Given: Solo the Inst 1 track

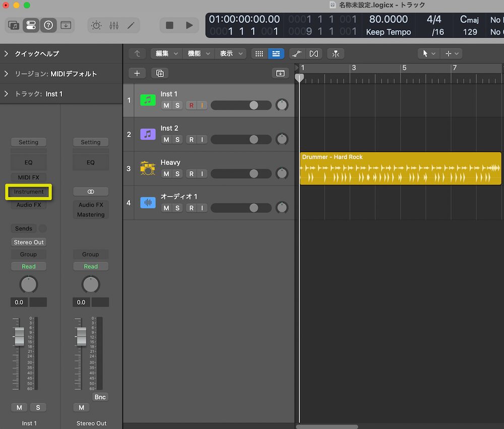Looking at the screenshot, I should (x=177, y=105).
